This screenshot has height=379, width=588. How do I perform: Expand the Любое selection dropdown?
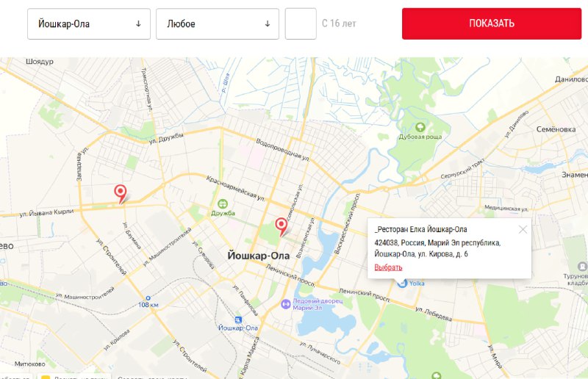pos(218,24)
